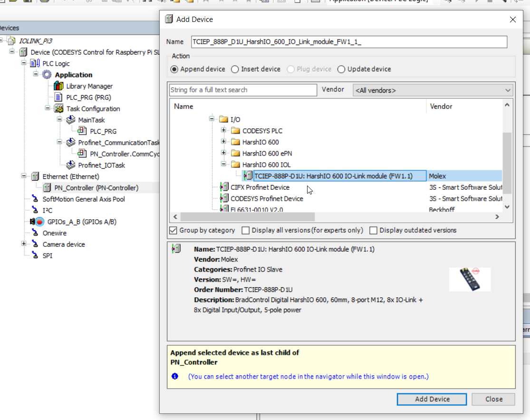530x420 pixels.
Task: Click the full text search field
Action: click(243, 90)
